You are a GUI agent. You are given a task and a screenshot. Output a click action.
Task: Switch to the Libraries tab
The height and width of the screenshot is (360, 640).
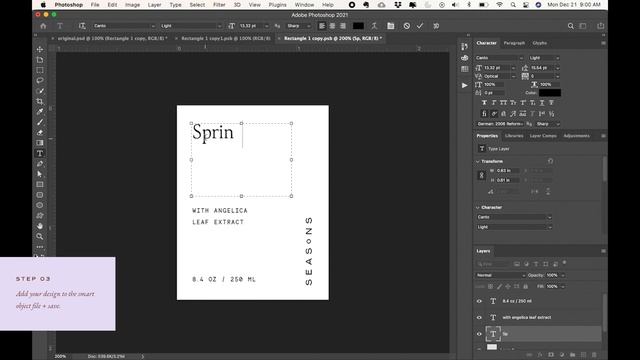pos(514,136)
